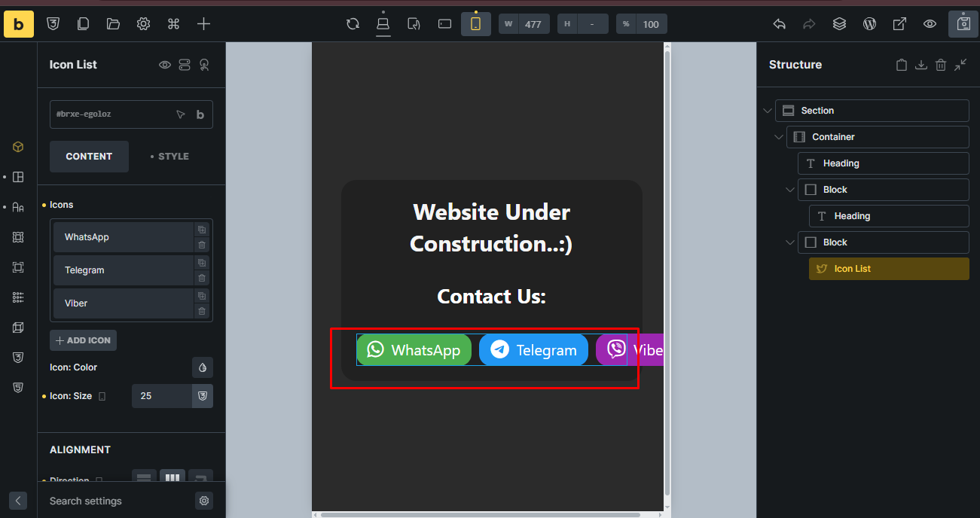Click the small 'b' icon in ID field

coord(200,114)
